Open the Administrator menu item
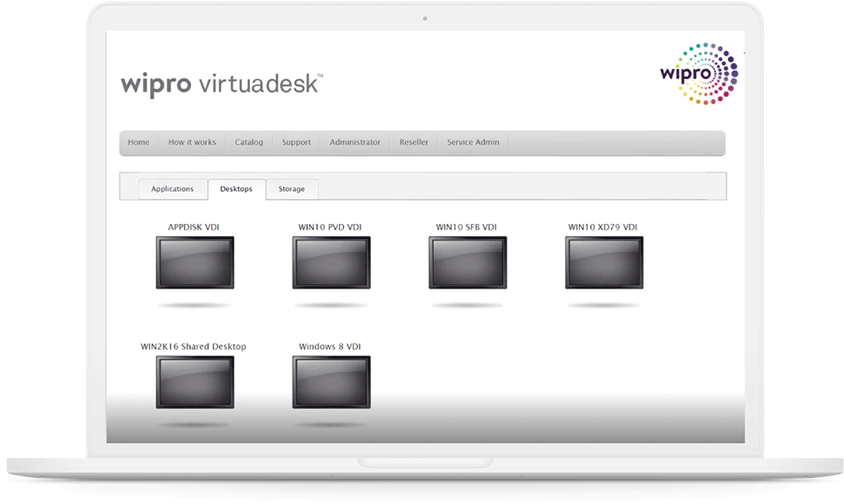Screen dimensions: 844x504 click(355, 142)
